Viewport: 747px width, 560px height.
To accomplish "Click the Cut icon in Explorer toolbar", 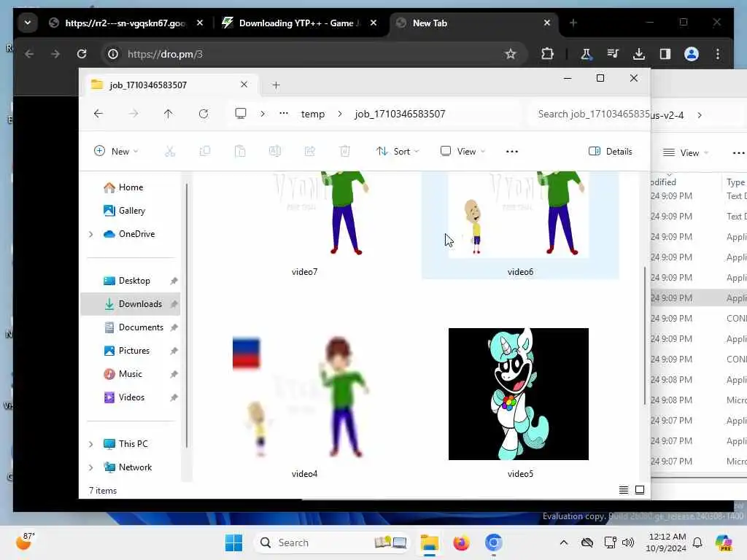I will [x=169, y=152].
